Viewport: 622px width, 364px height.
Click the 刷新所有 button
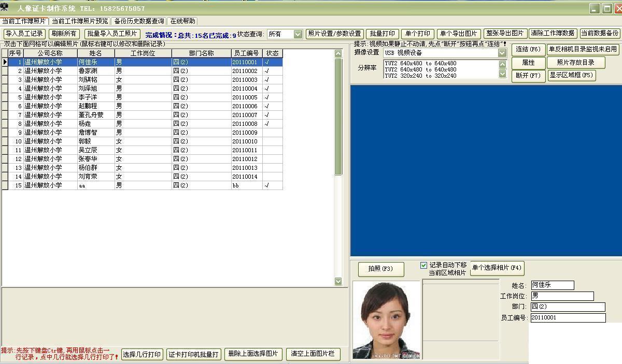[x=64, y=34]
